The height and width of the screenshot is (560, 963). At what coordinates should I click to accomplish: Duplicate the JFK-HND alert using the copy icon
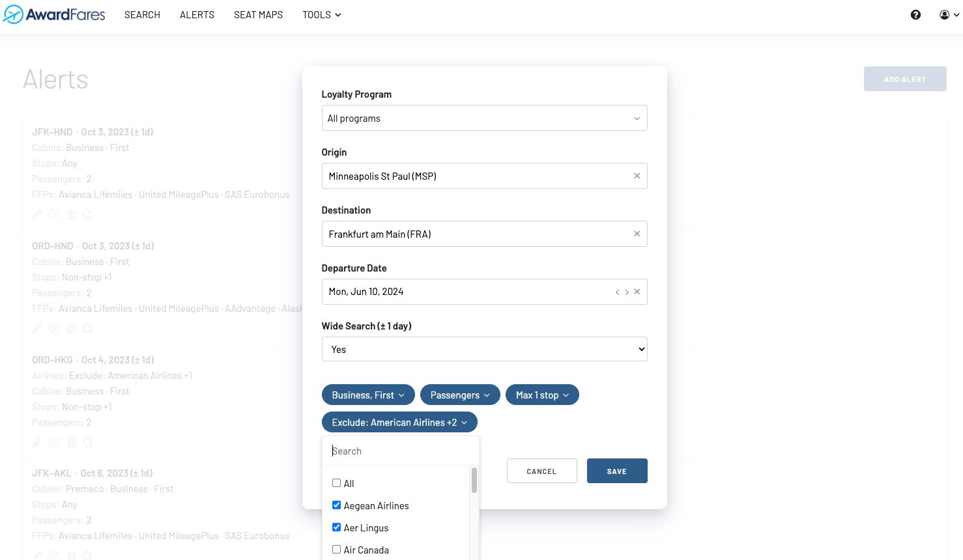point(54,214)
